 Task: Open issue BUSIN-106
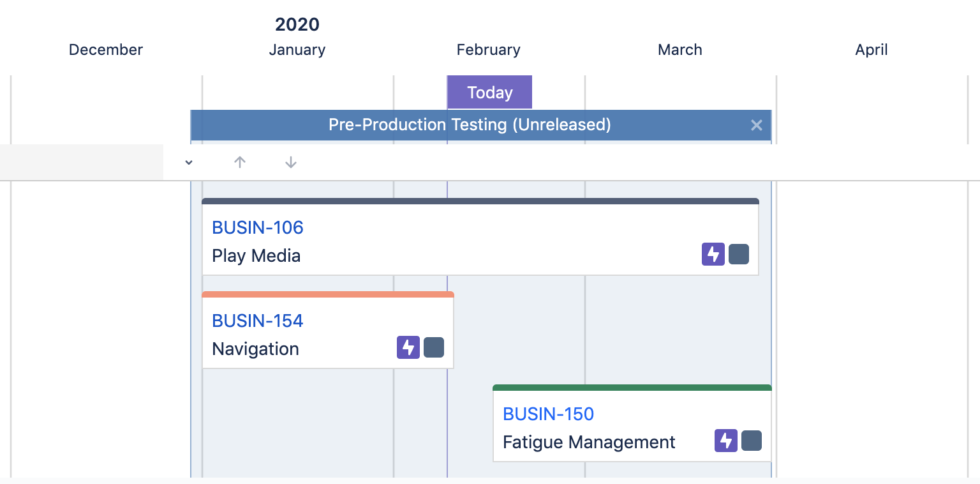click(x=258, y=227)
